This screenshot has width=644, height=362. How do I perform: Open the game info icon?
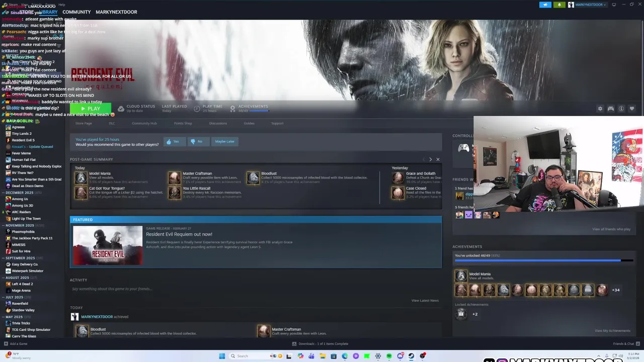pos(621,109)
